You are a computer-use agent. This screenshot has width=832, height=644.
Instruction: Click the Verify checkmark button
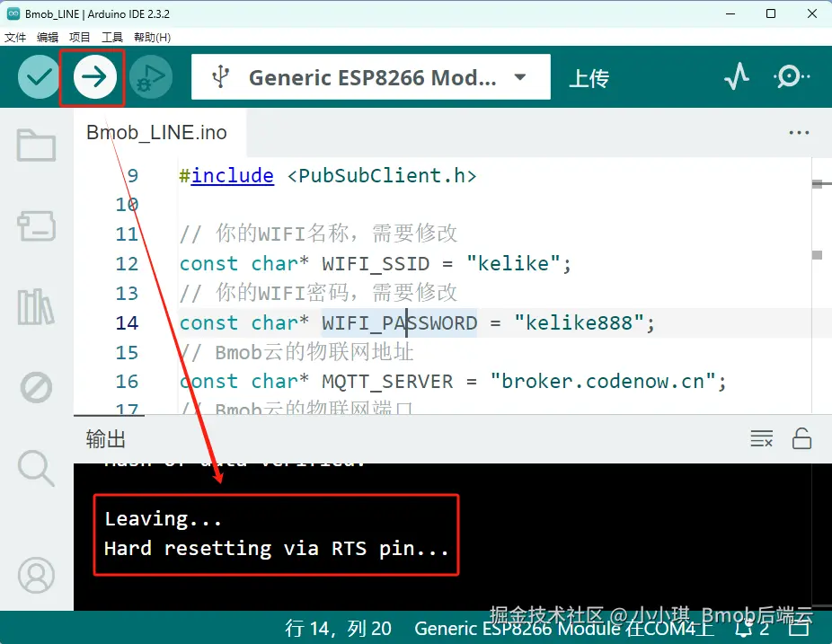(39, 77)
